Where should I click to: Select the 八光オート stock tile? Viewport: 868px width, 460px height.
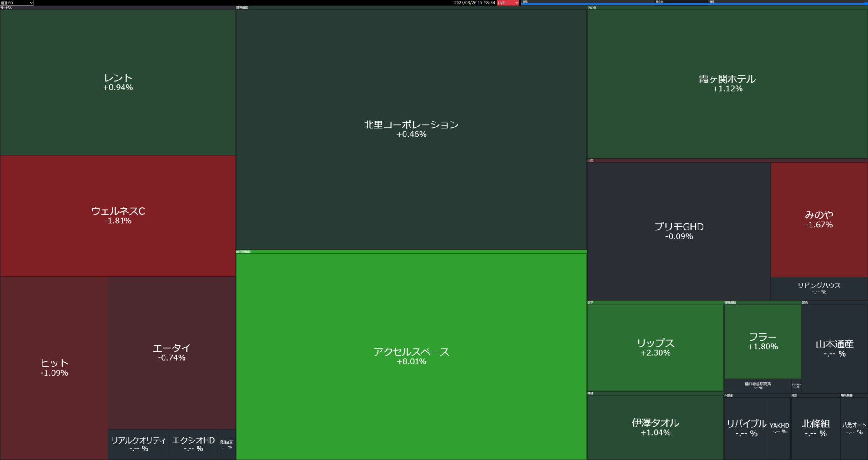854,428
